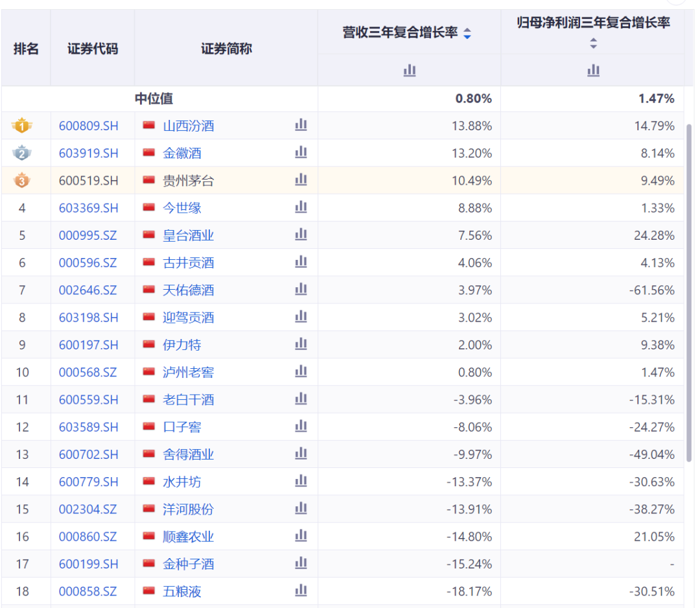Open chart icon for 五粮液 row
The image size is (700, 608).
(301, 590)
